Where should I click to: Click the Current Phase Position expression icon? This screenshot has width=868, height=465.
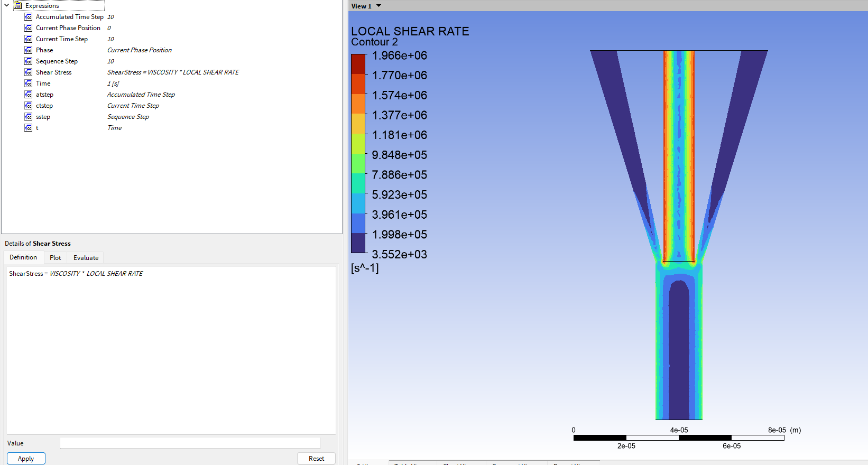[x=29, y=28]
